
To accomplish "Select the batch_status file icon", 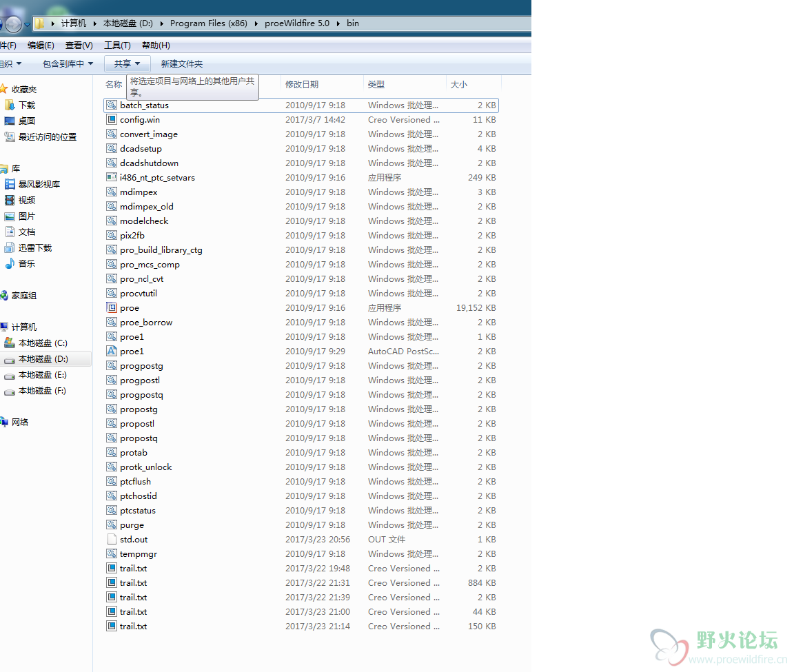I will 112,105.
